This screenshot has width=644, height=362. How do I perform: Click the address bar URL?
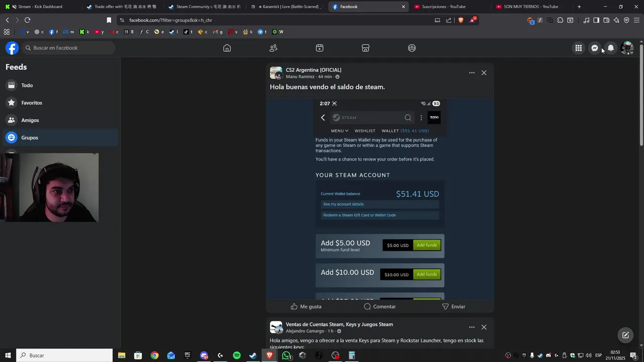pos(171,20)
